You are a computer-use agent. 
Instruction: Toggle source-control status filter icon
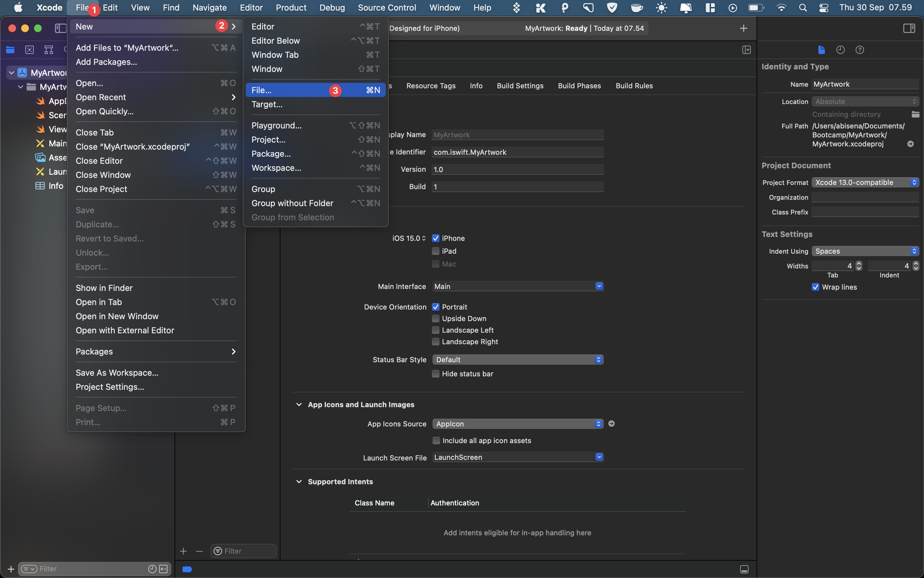pyautogui.click(x=163, y=569)
